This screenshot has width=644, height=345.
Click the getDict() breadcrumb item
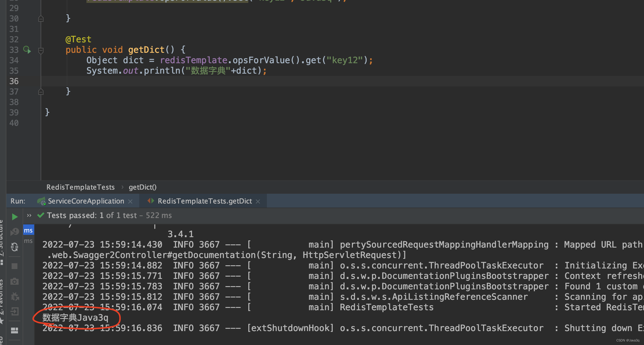142,187
